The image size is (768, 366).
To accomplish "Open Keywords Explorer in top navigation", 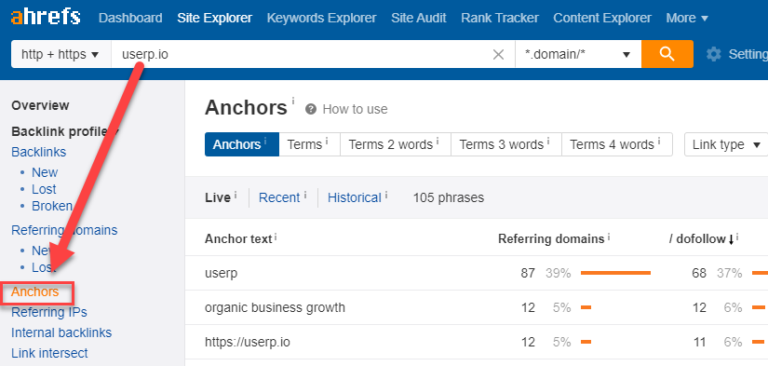I will click(x=321, y=18).
